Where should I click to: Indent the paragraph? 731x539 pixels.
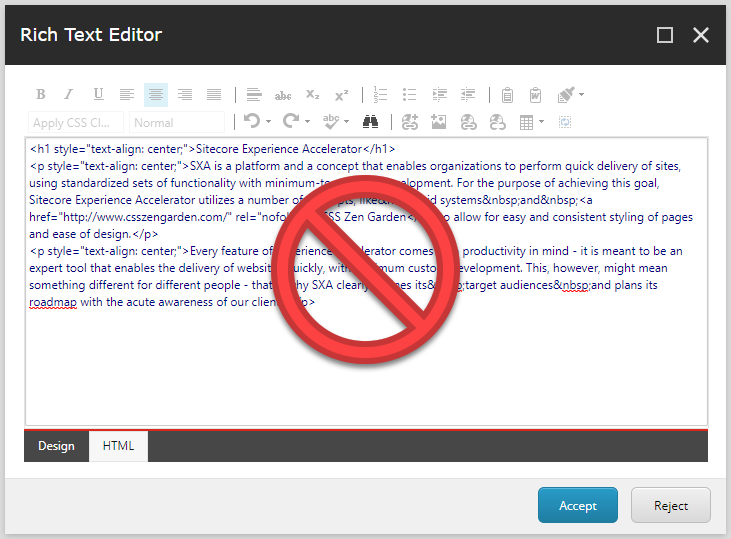(439, 95)
